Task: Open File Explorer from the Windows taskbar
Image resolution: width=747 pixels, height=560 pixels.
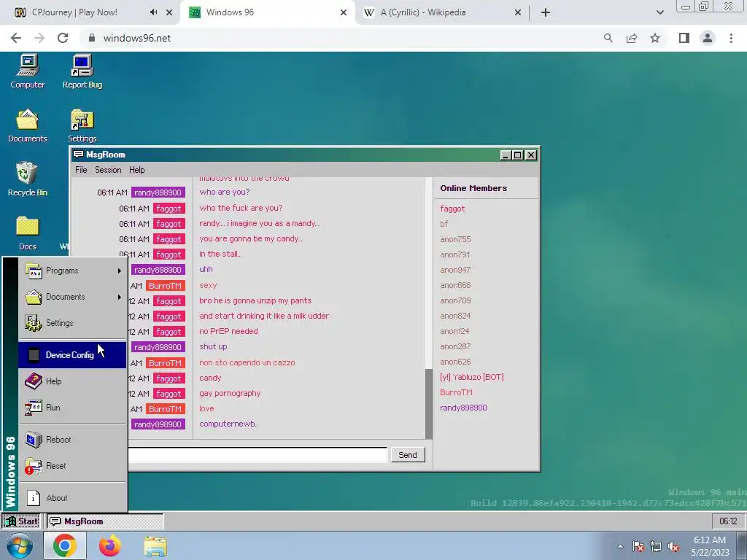Action: tap(155, 545)
